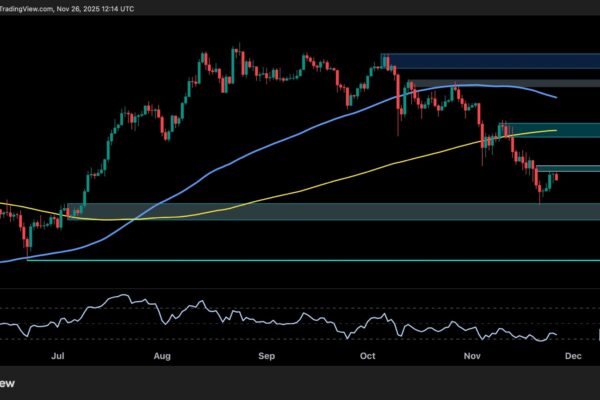The image size is (600, 400).
Task: Select the thin teal horizontal support line
Action: tap(300, 260)
